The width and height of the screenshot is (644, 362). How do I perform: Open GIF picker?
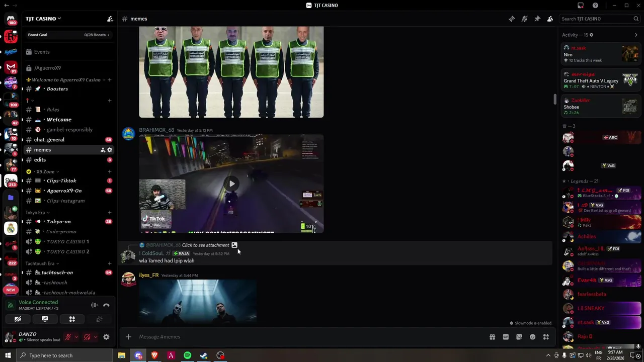506,337
